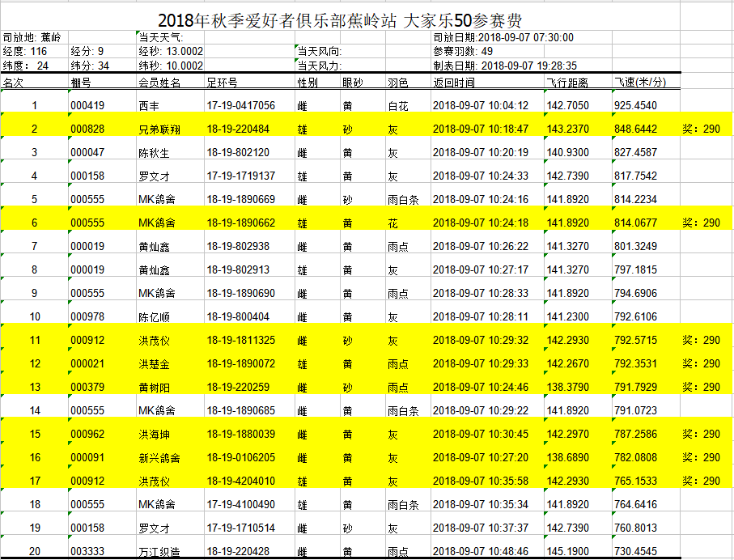Select the 当天风力: cell

pos(320,66)
